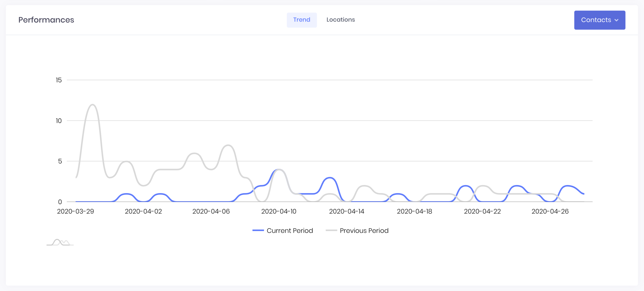Screen dimensions: 644x291
Task: Click the 2020-04-18 axis label
Action: [414, 211]
